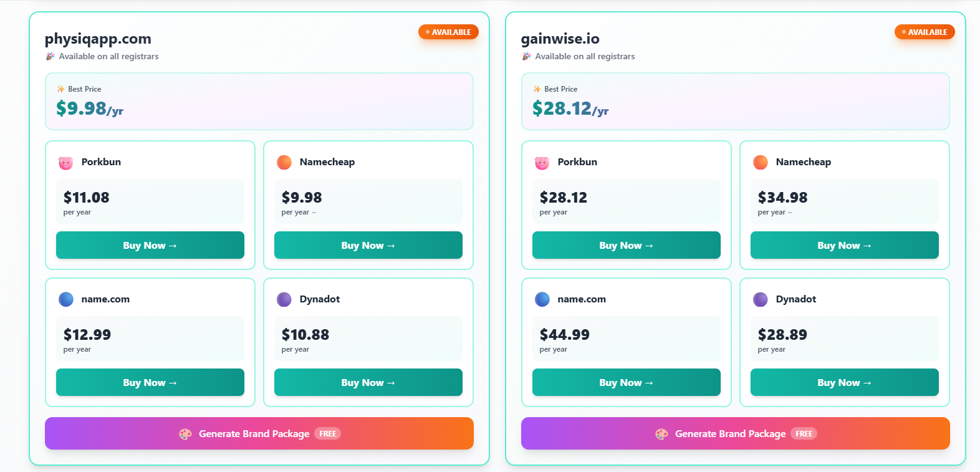Buy gainwise.io at name.com for $44.99
980x472 pixels.
point(627,382)
